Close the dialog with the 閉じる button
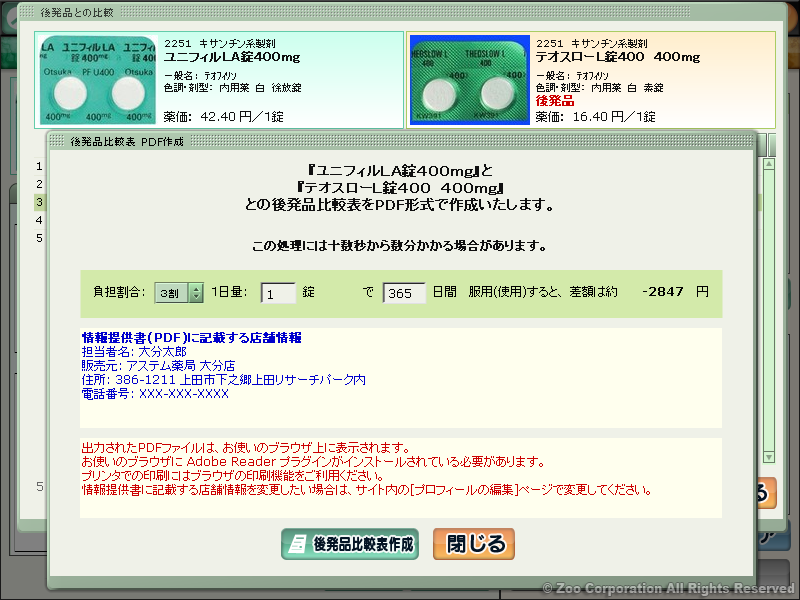This screenshot has width=800, height=600. [473, 544]
